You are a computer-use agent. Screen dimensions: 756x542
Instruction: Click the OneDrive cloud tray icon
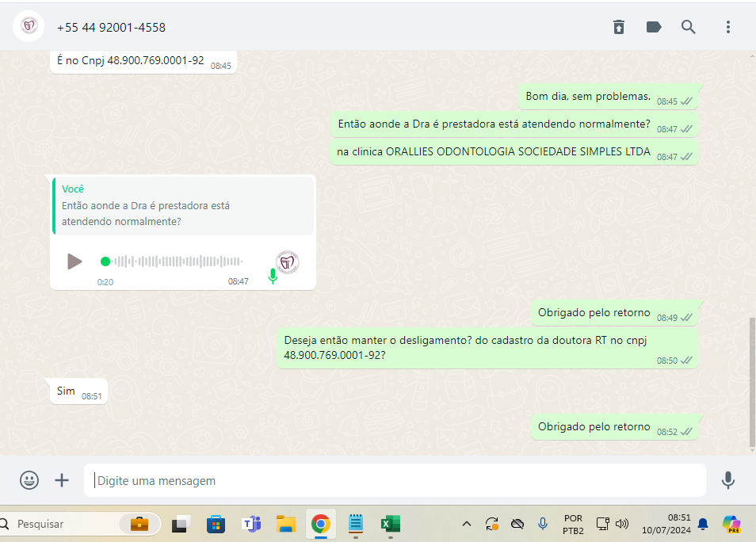pyautogui.click(x=517, y=524)
